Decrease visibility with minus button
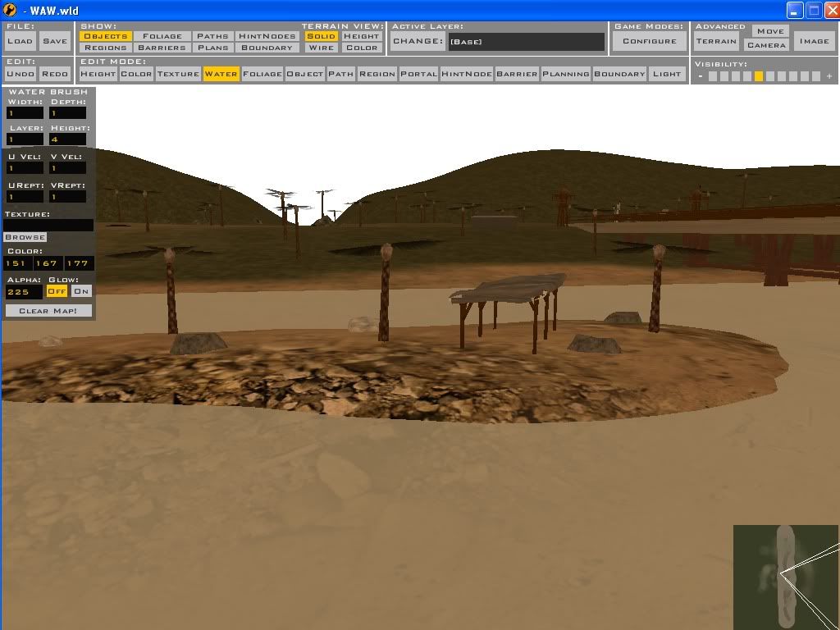The width and height of the screenshot is (840, 630). pyautogui.click(x=701, y=76)
